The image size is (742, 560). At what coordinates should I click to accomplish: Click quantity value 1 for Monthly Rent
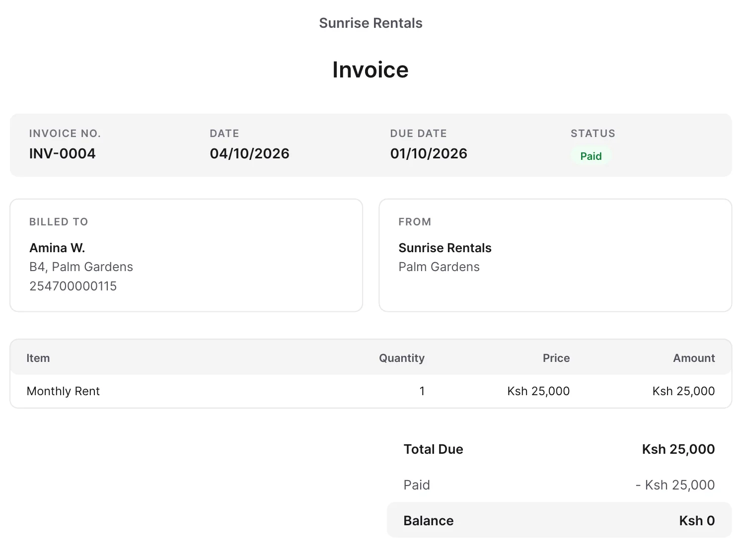pos(422,391)
